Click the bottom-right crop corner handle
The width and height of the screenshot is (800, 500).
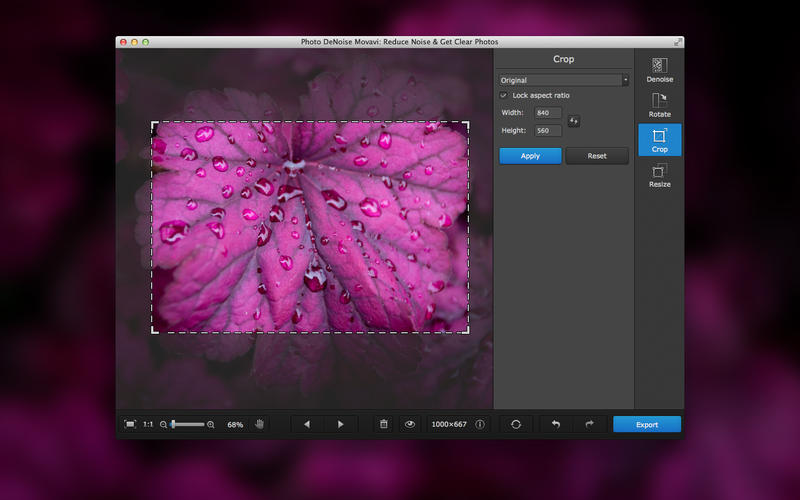(x=466, y=331)
